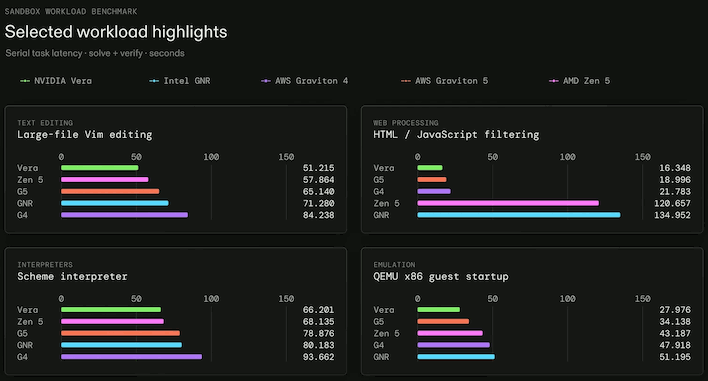Image resolution: width=708 pixels, height=381 pixels.
Task: Click the 84.238 latency value
Action: 319,215
